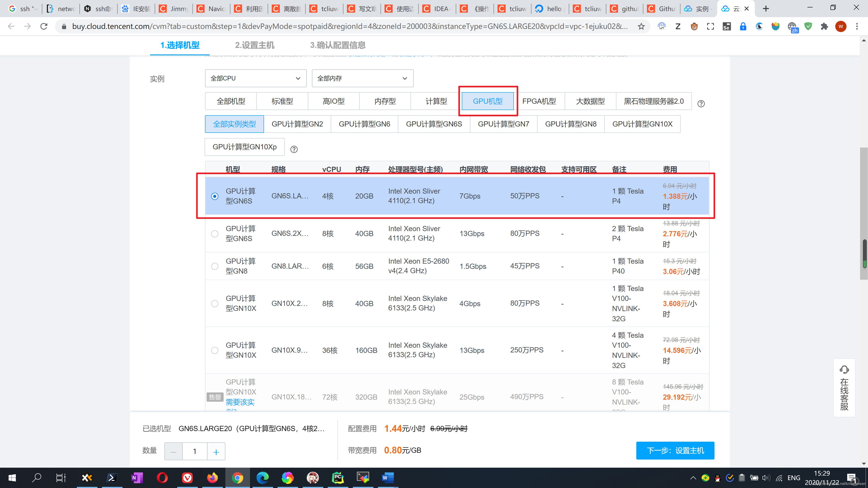Click the Z extension icon
868x488 pixels.
[x=678, y=26]
